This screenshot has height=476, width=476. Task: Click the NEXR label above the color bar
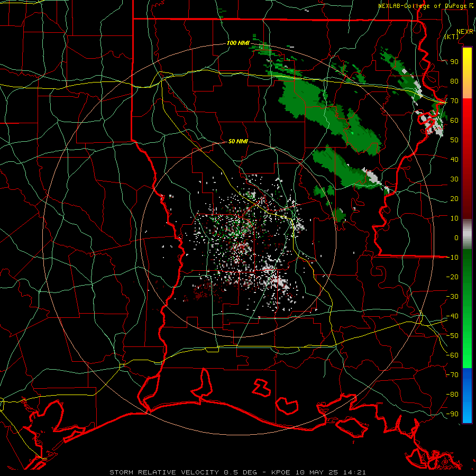pos(465,32)
